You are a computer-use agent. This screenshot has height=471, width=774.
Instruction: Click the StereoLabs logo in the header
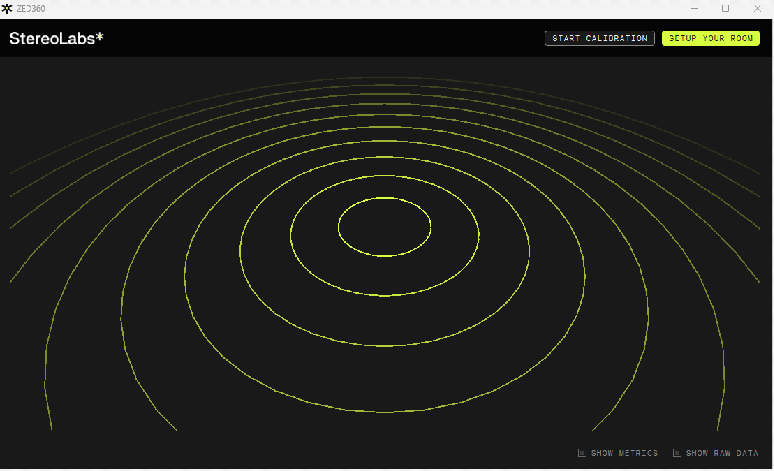[55, 39]
